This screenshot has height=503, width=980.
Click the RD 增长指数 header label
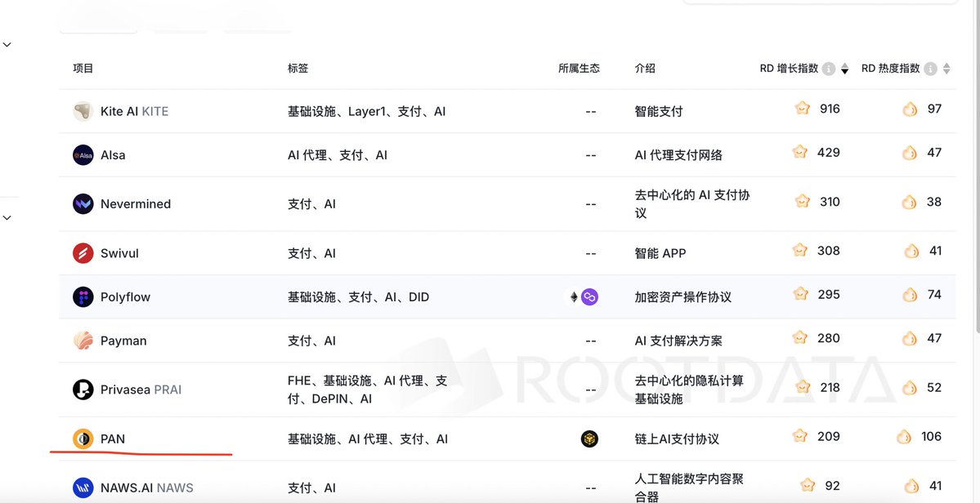(x=789, y=69)
